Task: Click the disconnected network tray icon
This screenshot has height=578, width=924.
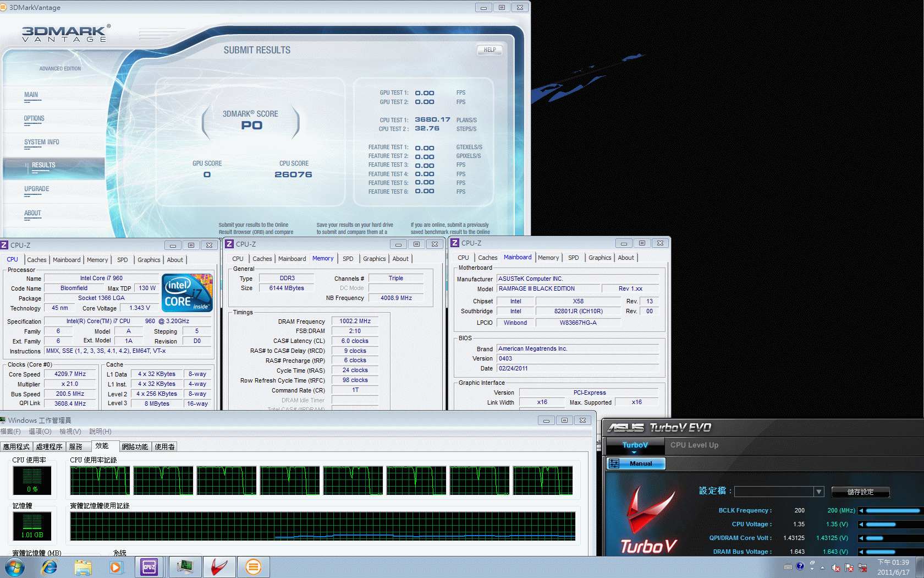Action: [x=862, y=568]
